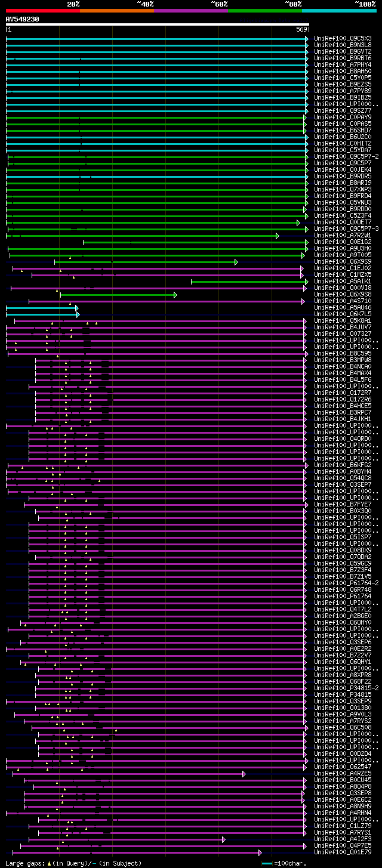Viewport: 382px width, 868px height.
Task: Select the UniRef100_Q0E1G2 label
Action: point(343,242)
